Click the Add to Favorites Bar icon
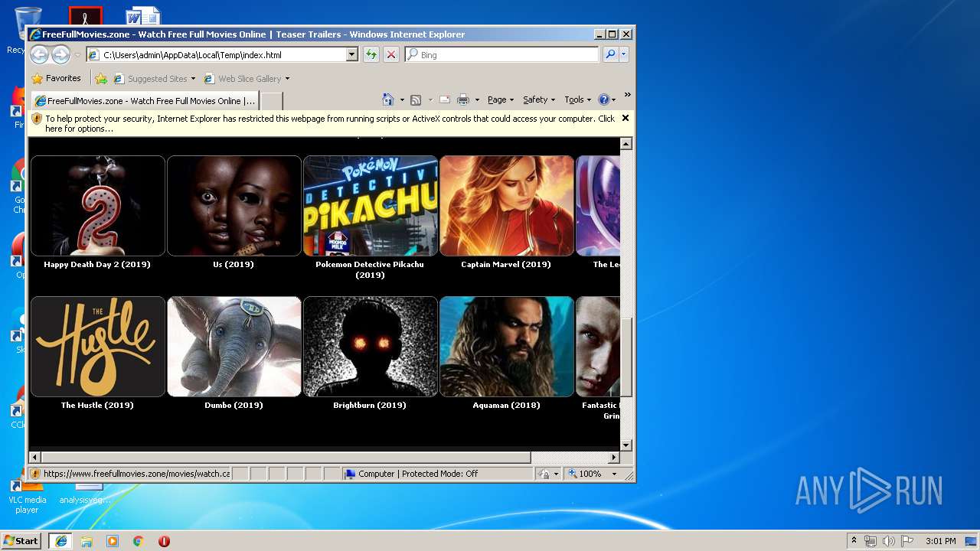980x551 pixels. [101, 78]
